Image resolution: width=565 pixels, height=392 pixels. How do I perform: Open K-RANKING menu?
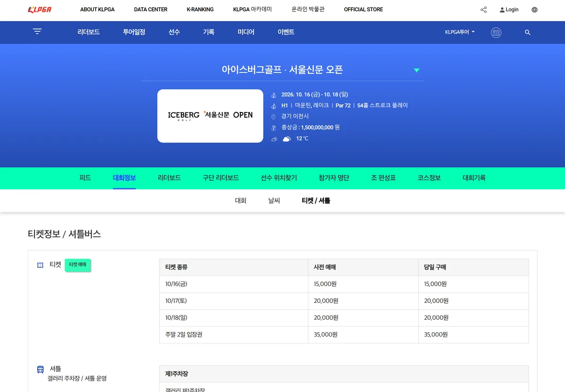[200, 9]
